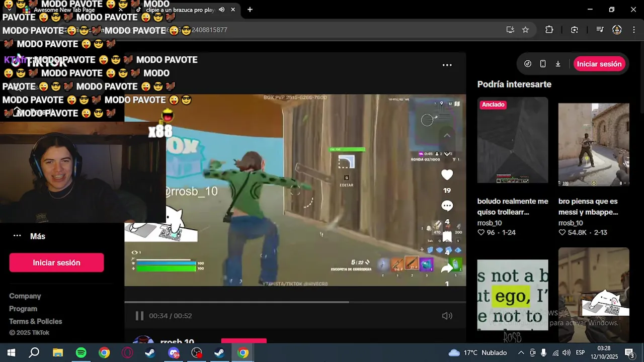Show hidden system tray icons chevron
This screenshot has height=362, width=644.
coord(521,352)
